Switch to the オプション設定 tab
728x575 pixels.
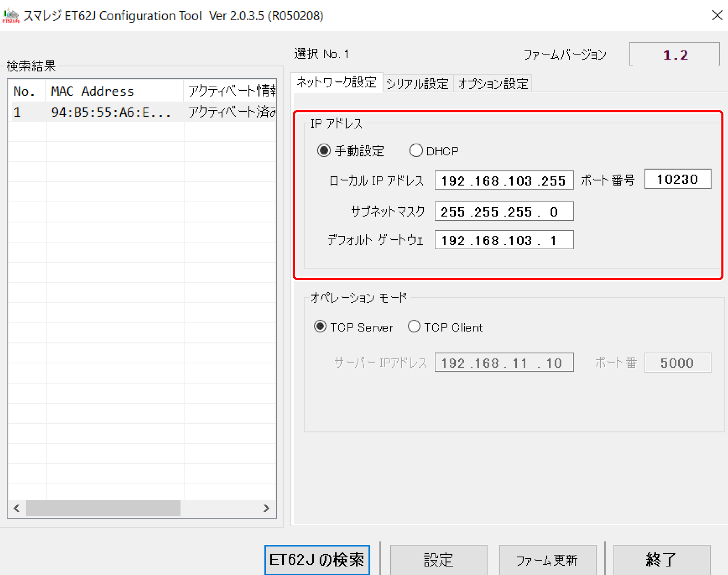493,84
